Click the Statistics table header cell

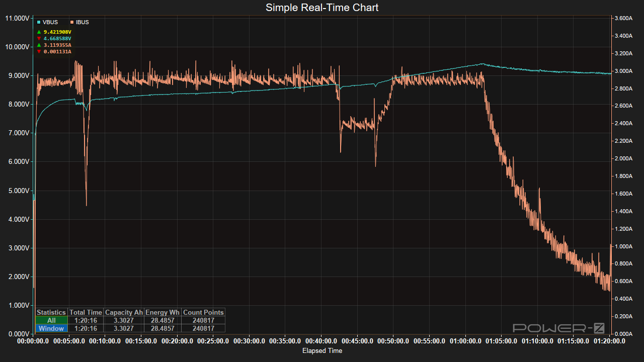51,312
